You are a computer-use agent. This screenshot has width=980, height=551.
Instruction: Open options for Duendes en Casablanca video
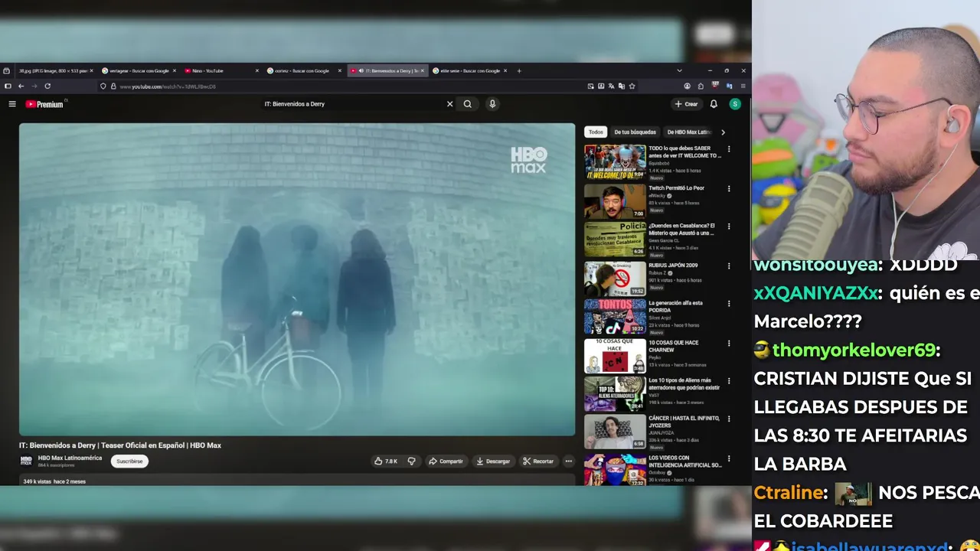pos(728,227)
